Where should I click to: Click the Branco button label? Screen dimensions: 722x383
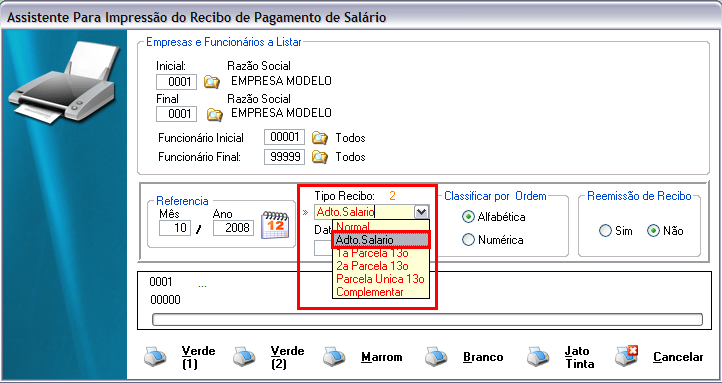483,357
